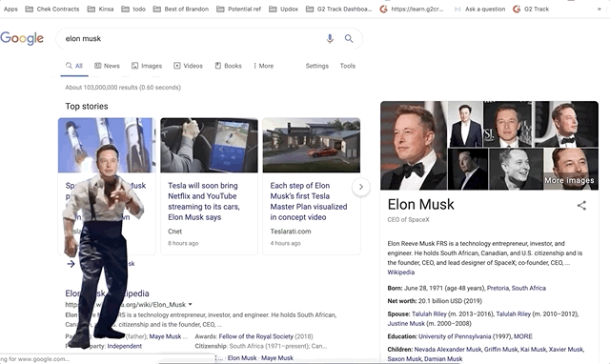Switch to the Books tab
This screenshot has height=364, width=610.
click(229, 66)
